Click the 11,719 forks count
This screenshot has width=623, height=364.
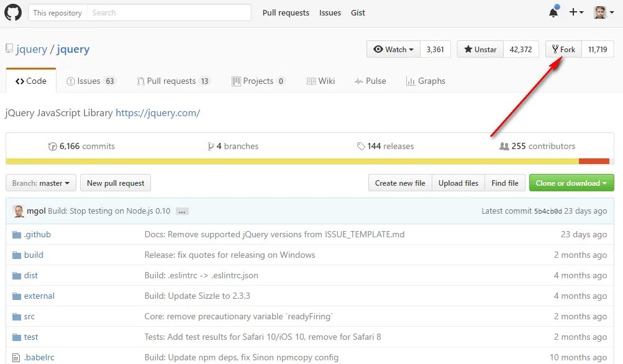(598, 49)
